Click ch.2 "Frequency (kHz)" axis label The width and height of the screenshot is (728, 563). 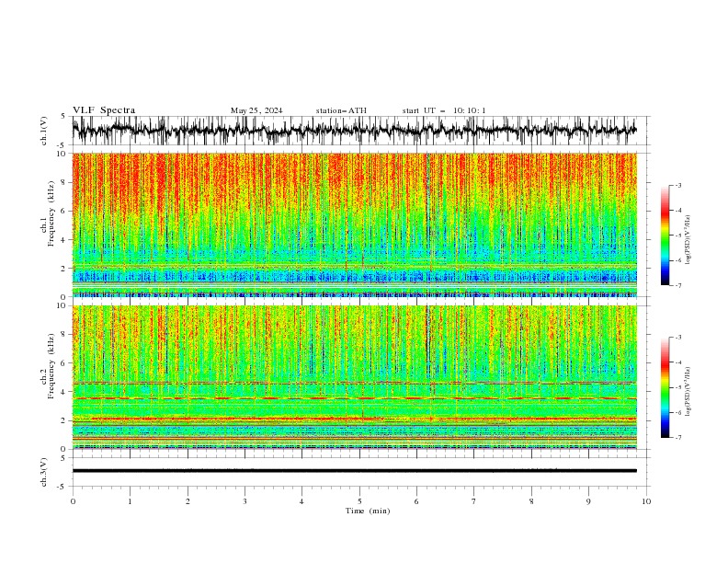tap(51, 366)
